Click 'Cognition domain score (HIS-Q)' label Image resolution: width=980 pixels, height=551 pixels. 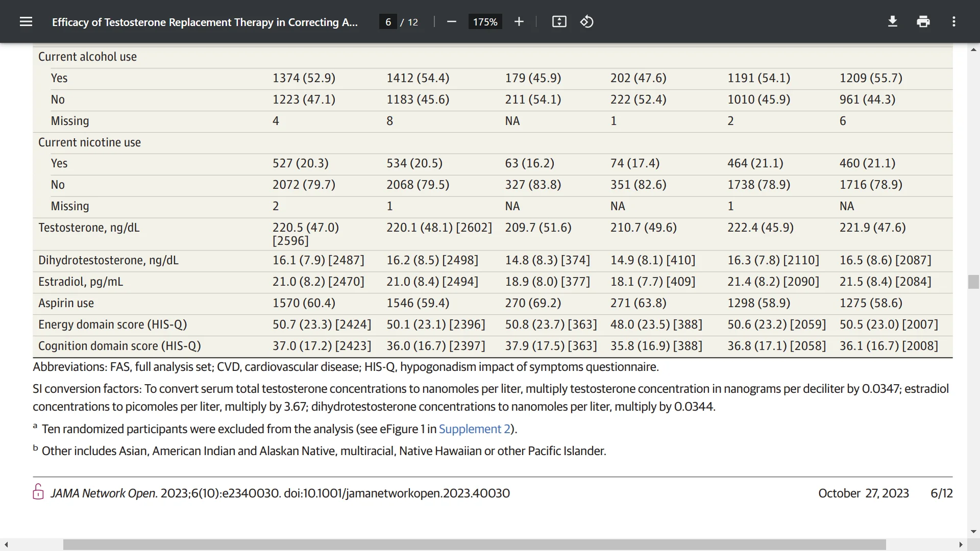click(119, 346)
